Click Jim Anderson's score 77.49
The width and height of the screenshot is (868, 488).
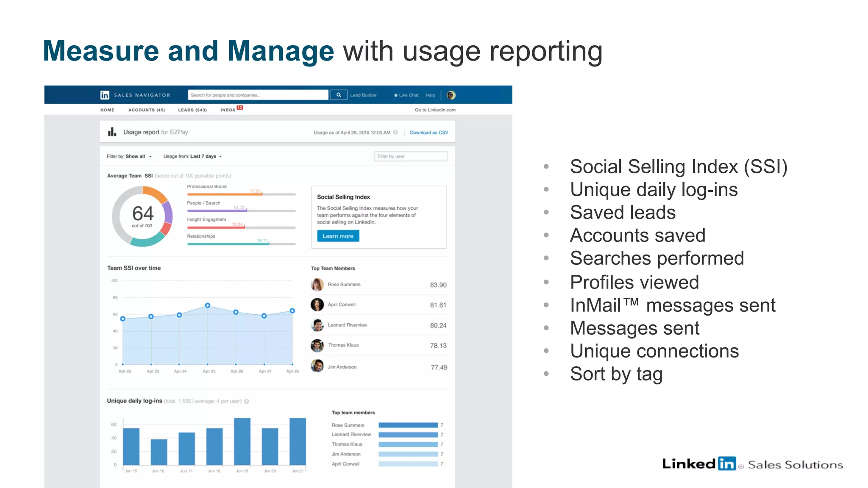pos(439,367)
